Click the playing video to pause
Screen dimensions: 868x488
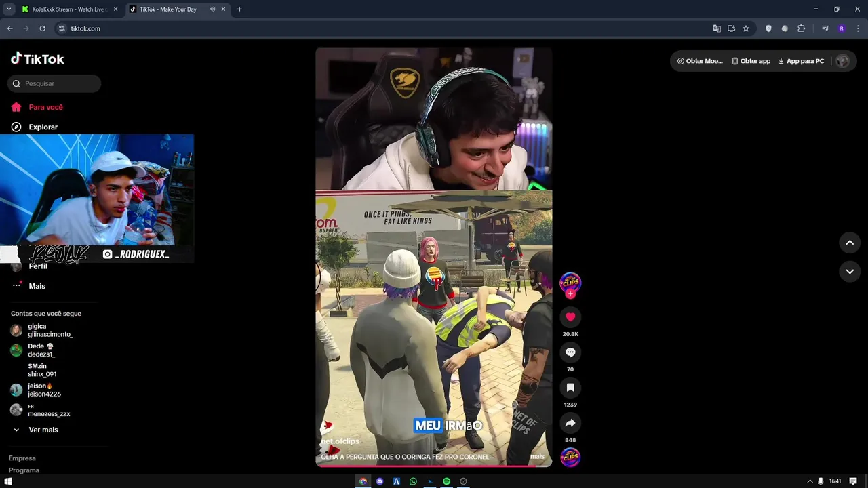[x=434, y=257]
